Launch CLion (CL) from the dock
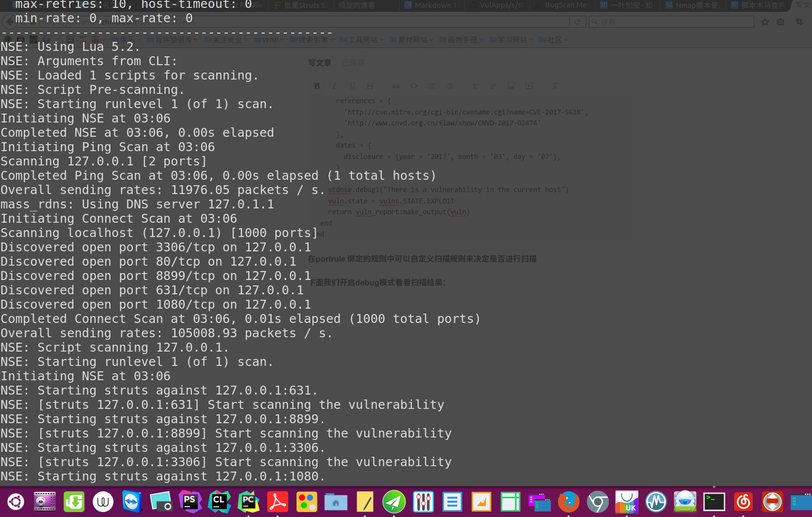The image size is (812, 517). point(219,502)
